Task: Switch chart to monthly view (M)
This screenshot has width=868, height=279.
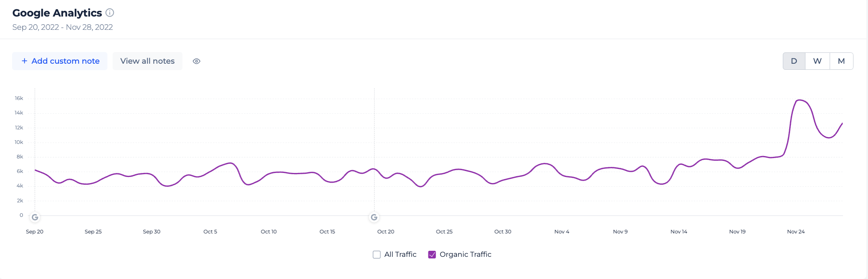Action: 841,61
